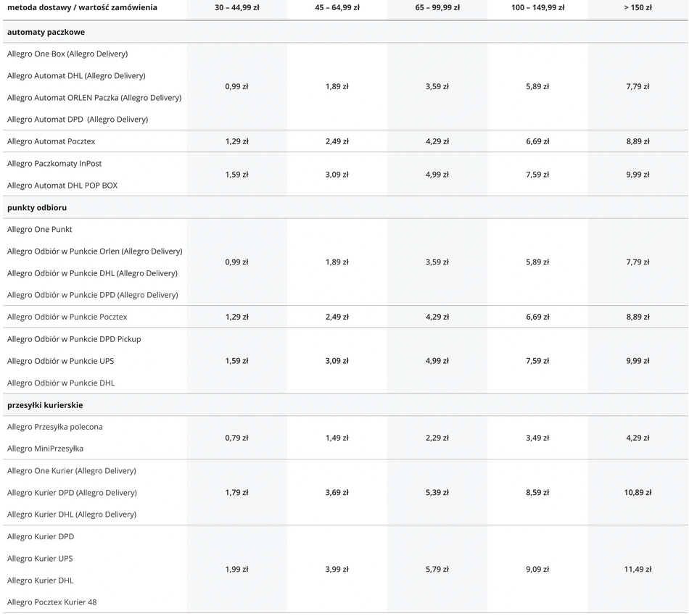Select Allegro Odbiór w Punkcie UPS

pos(60,361)
